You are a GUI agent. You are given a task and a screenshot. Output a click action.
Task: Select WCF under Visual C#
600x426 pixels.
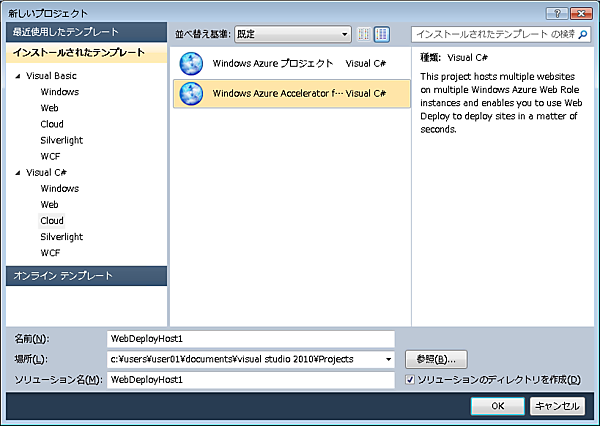pos(50,253)
